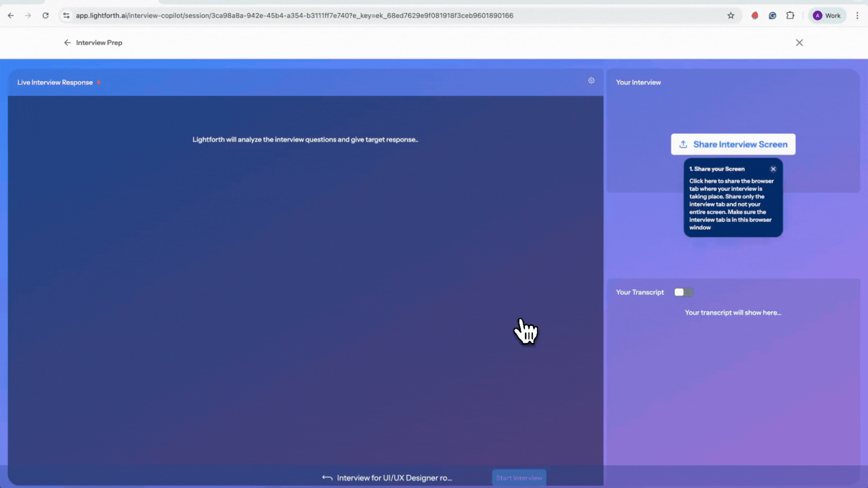The height and width of the screenshot is (488, 868).
Task: Open the settings gear in Live Interview Response
Action: pos(591,80)
